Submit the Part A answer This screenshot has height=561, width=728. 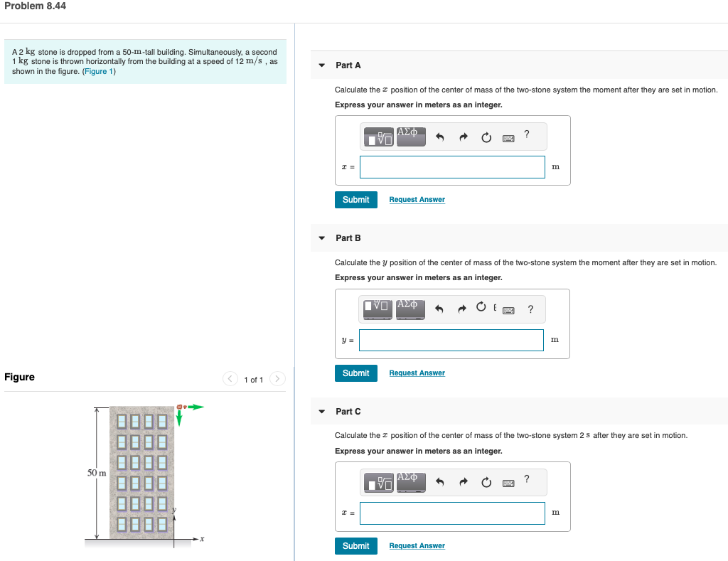355,200
